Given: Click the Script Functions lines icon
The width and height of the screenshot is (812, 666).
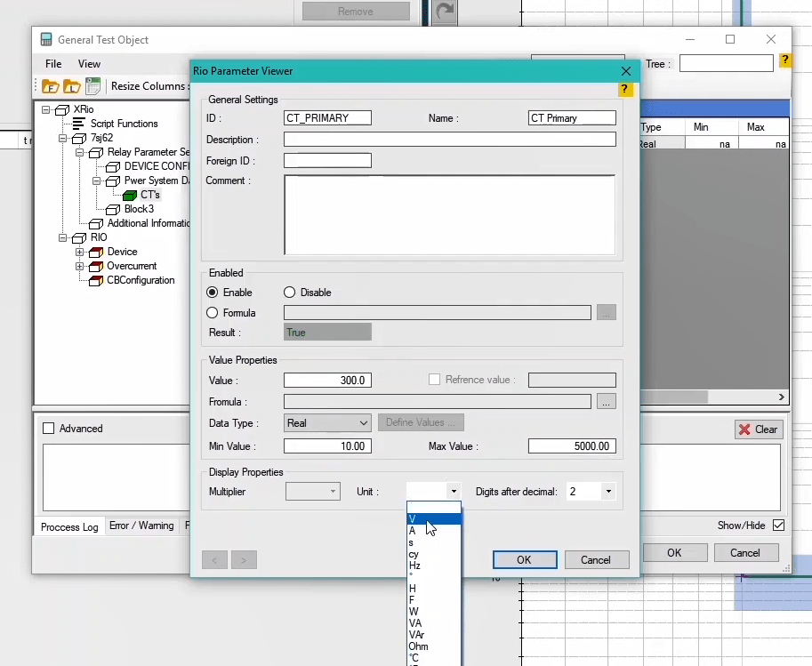Looking at the screenshot, I should (x=78, y=124).
